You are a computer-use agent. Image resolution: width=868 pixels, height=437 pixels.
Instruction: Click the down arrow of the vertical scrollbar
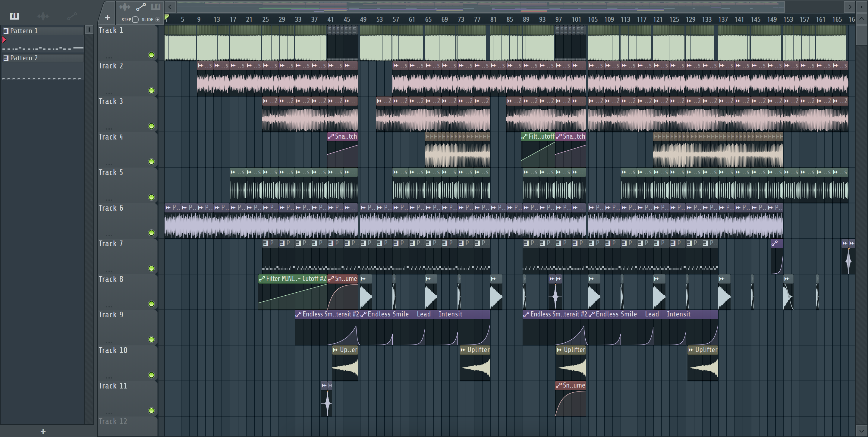pyautogui.click(x=862, y=430)
